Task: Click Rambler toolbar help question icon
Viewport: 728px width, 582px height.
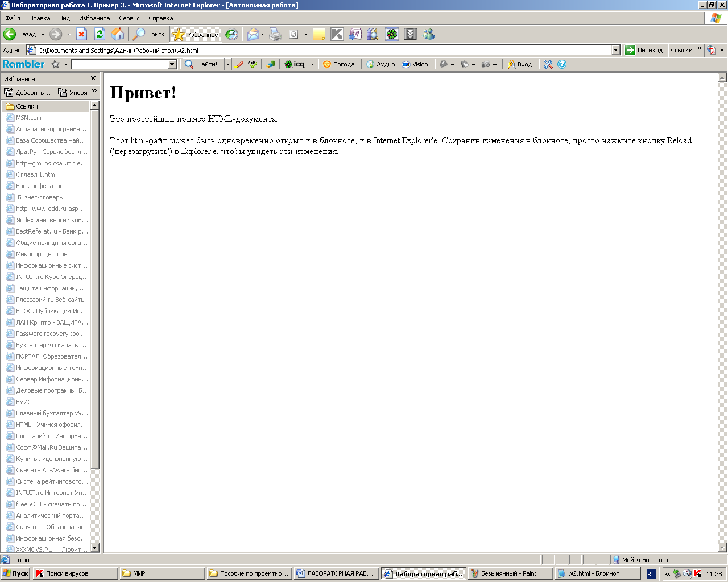Action: [562, 64]
